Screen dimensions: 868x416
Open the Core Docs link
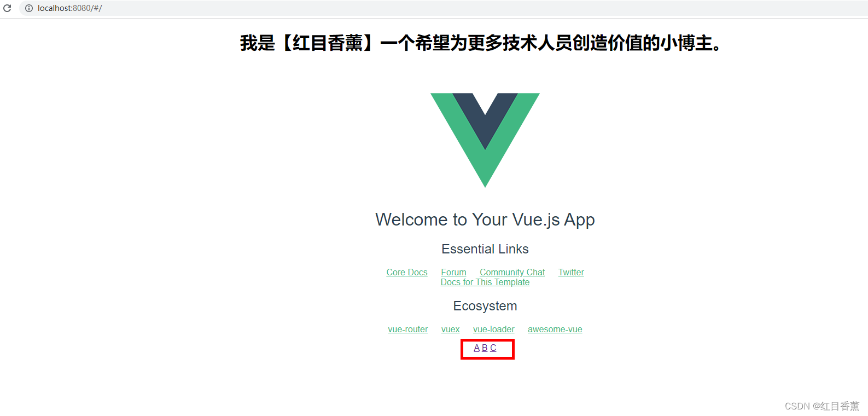tap(407, 272)
